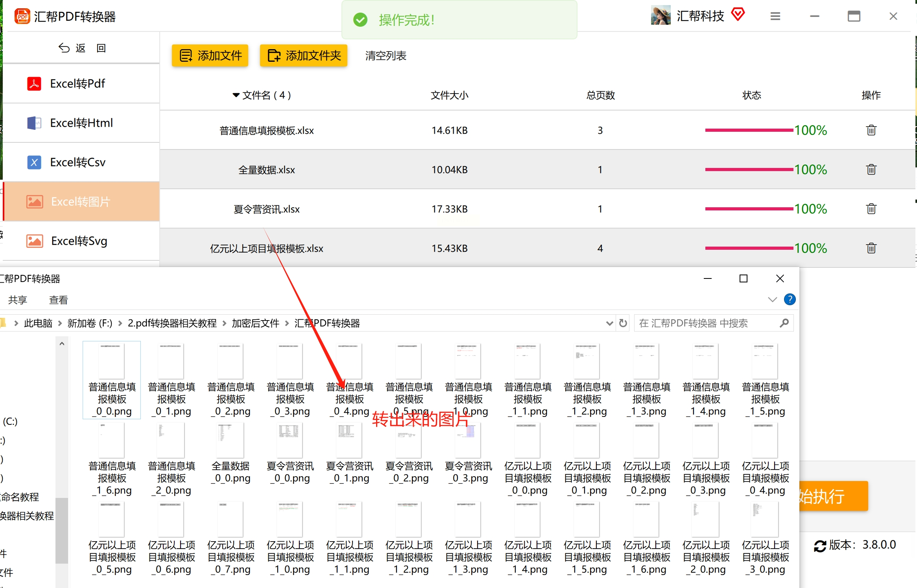This screenshot has width=917, height=588.
Task: Open the hamburger menu icon in title bar
Action: pos(775,16)
